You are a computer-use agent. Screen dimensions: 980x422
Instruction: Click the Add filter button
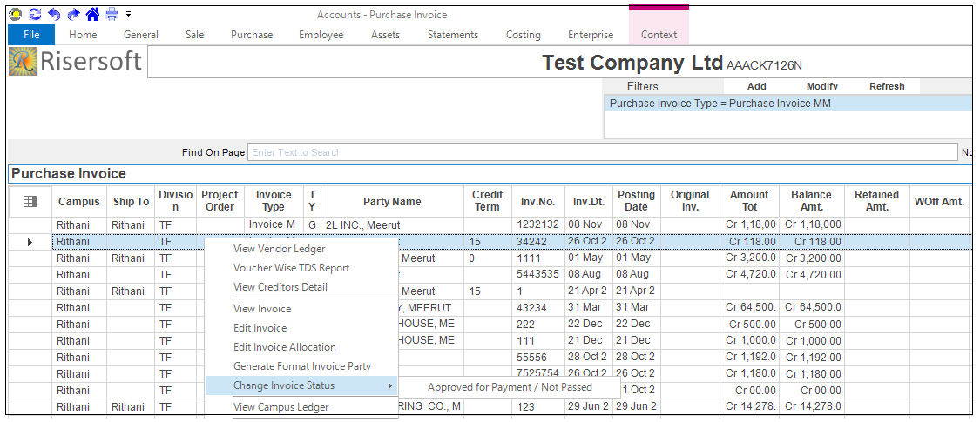click(x=756, y=86)
